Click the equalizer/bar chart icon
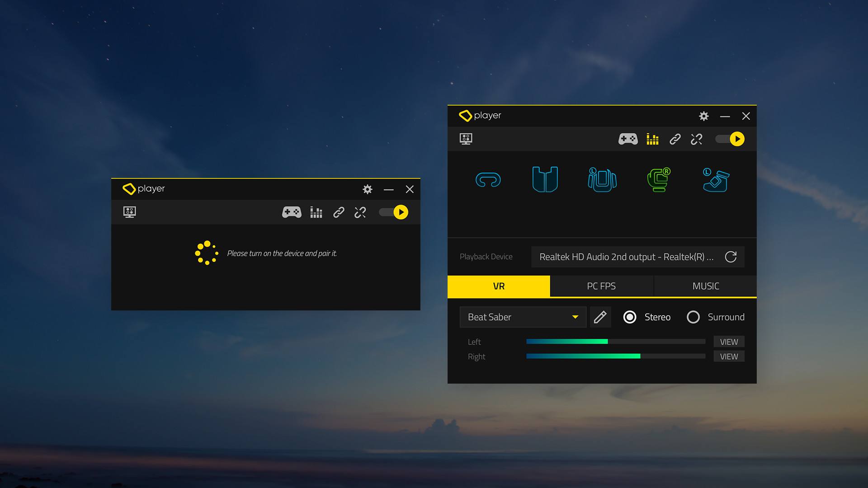The height and width of the screenshot is (488, 868). (x=652, y=139)
